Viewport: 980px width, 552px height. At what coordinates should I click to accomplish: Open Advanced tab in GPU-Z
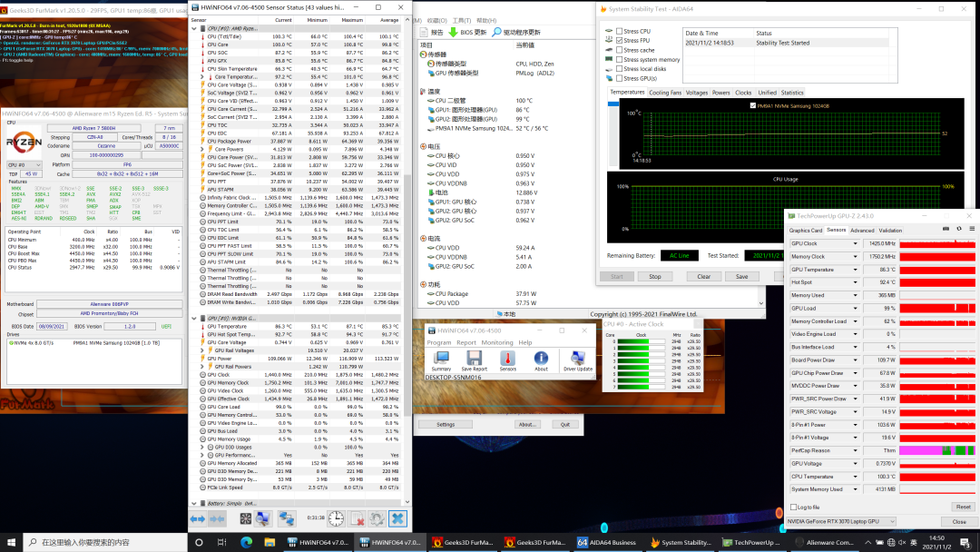coord(862,230)
